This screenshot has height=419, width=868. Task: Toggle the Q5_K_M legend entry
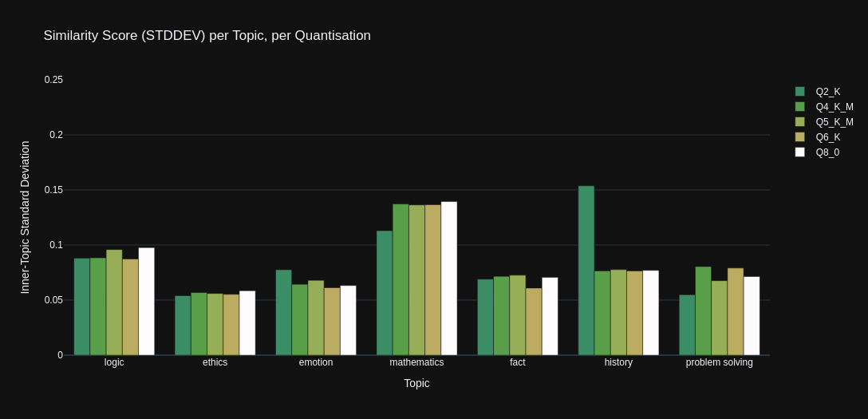point(825,122)
